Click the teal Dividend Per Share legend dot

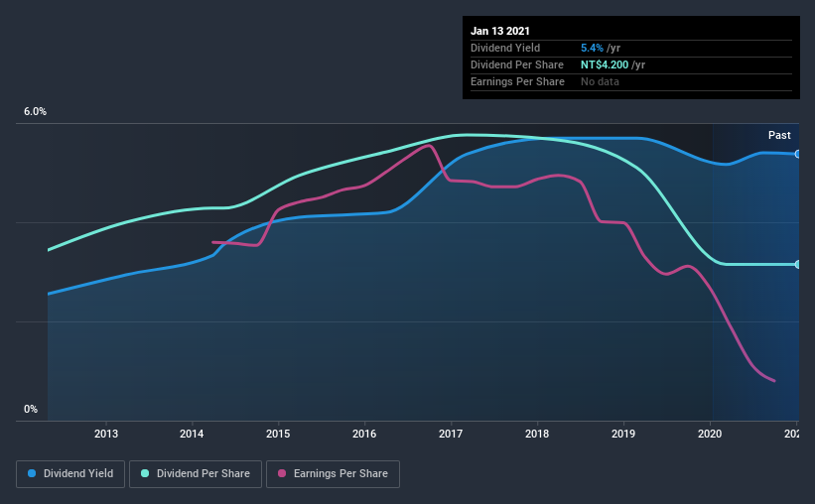point(145,473)
